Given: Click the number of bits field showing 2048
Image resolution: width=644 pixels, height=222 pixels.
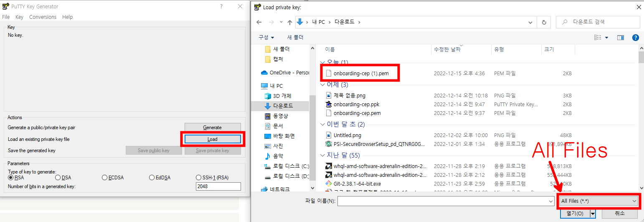Looking at the screenshot, I should tap(218, 186).
